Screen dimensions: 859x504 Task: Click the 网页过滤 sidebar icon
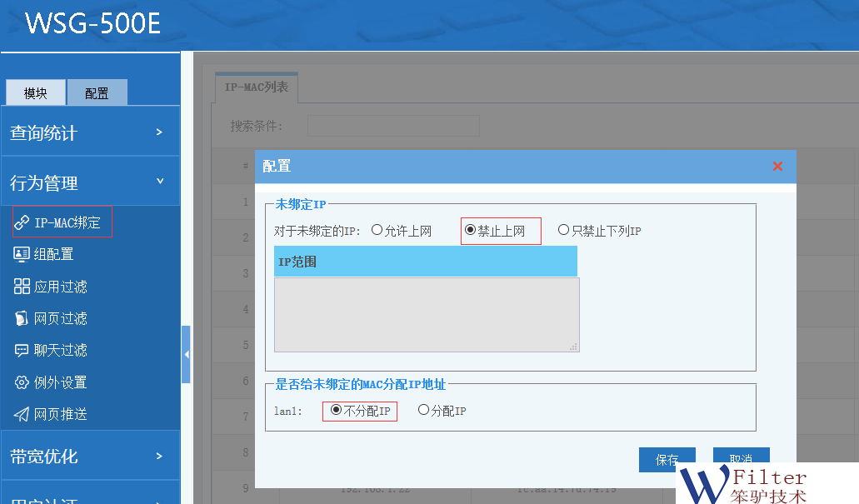pyautogui.click(x=22, y=318)
